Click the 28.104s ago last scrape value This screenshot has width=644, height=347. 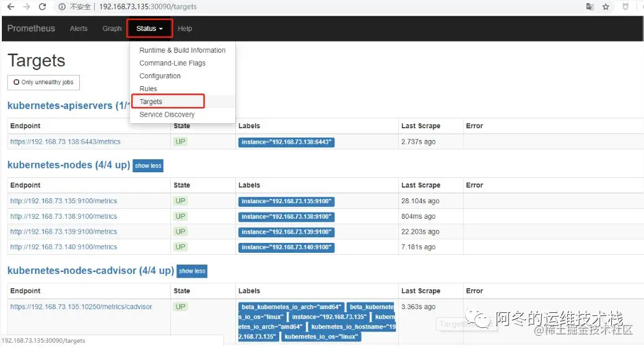(x=420, y=201)
